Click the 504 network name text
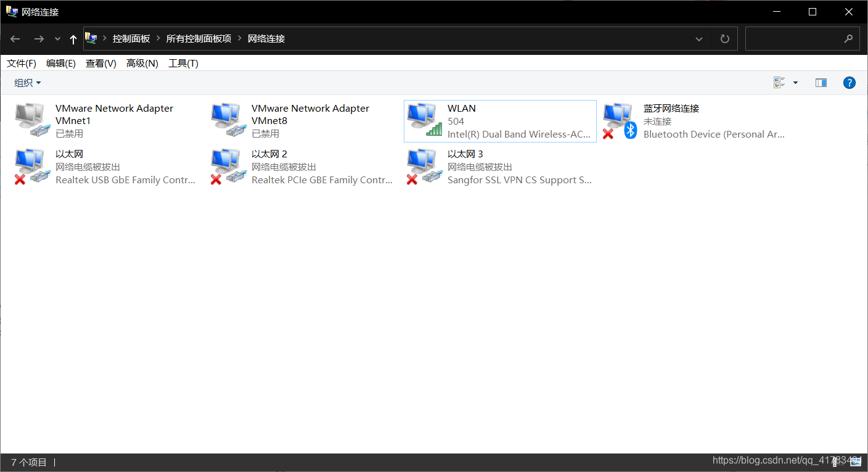The height and width of the screenshot is (472, 868). pos(456,122)
